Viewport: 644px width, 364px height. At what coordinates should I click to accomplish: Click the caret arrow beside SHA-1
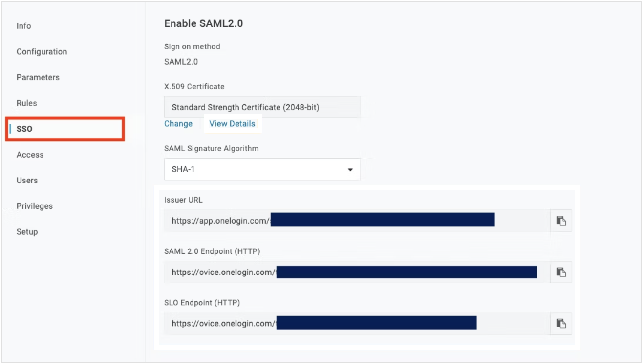click(350, 170)
